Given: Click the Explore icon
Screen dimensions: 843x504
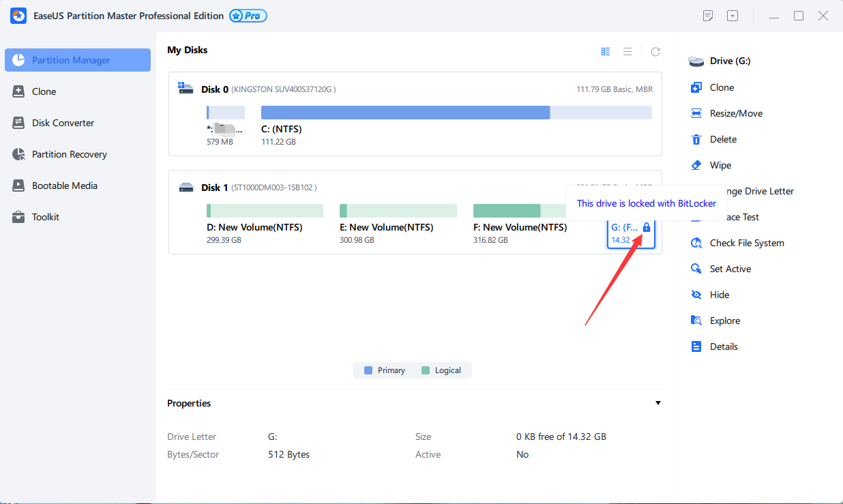Looking at the screenshot, I should 696,321.
